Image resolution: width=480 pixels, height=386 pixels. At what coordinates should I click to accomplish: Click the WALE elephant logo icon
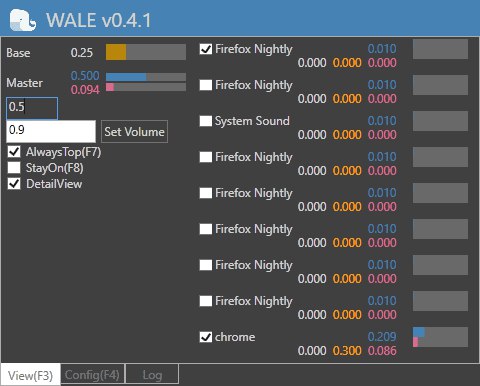tap(23, 20)
